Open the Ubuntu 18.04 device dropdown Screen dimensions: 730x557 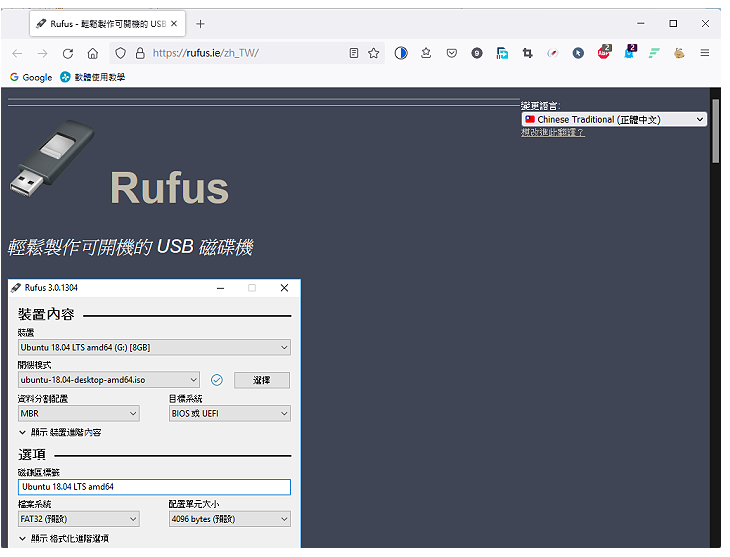[154, 347]
